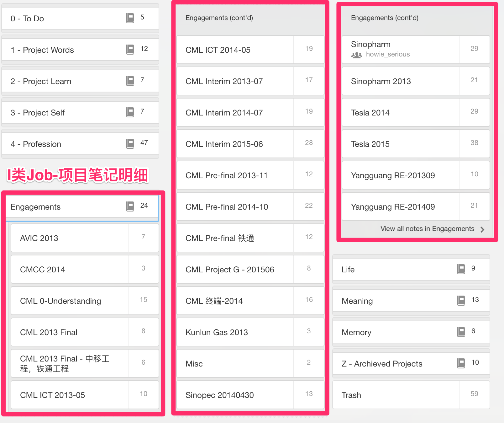Click the stack icon beside 3 - Project Self
This screenshot has width=504, height=423.
click(130, 112)
